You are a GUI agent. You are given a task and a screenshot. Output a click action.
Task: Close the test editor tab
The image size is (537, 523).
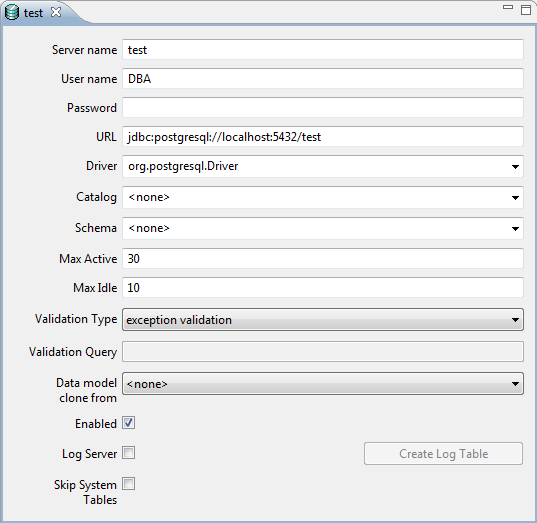pos(56,12)
